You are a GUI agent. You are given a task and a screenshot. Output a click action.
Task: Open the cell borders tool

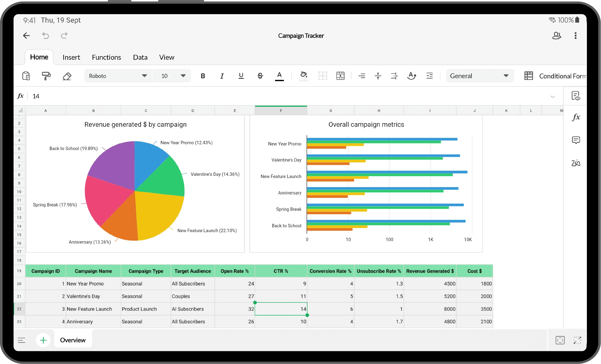coord(322,76)
